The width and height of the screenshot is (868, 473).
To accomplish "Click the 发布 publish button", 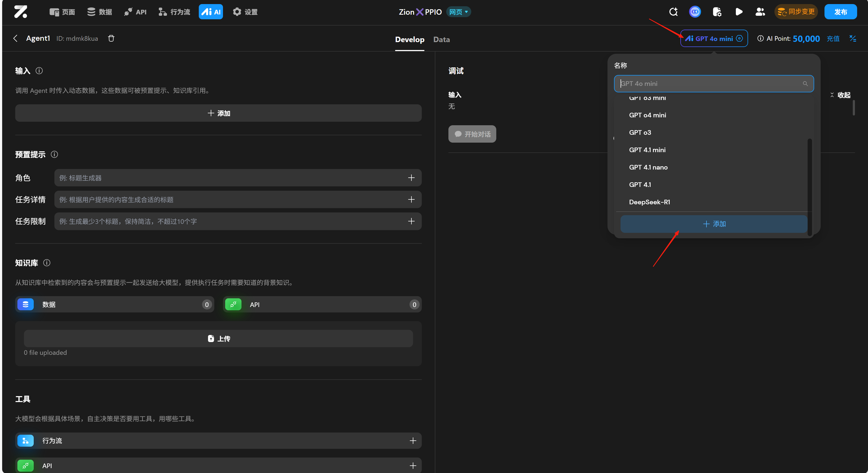I will point(840,12).
